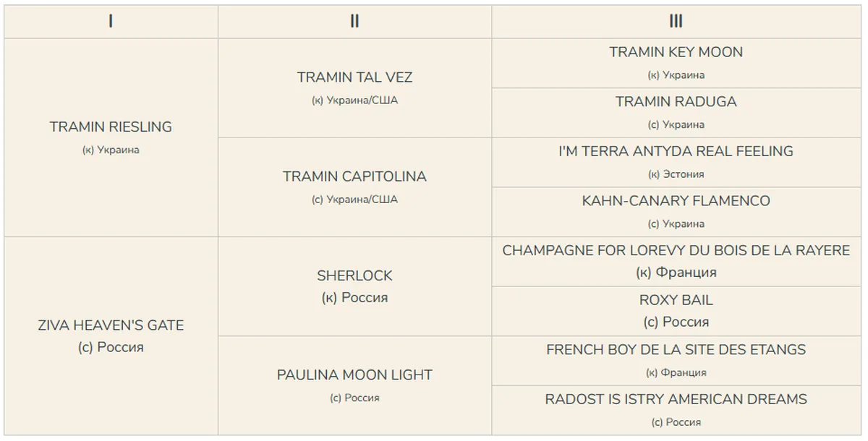Viewport: 868px width, 441px height.
Task: Click the generation II column header
Action: 354,22
